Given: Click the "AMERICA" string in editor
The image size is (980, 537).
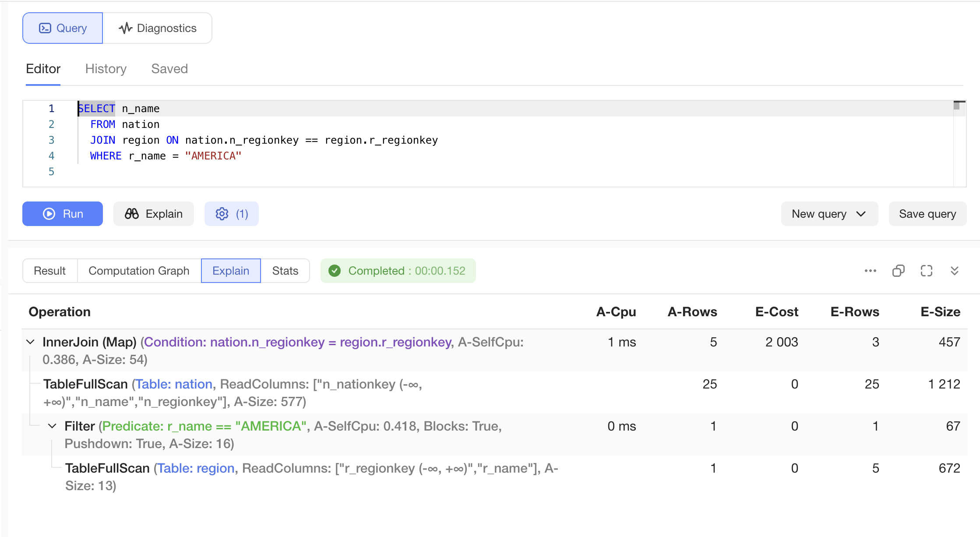Looking at the screenshot, I should click(x=213, y=156).
